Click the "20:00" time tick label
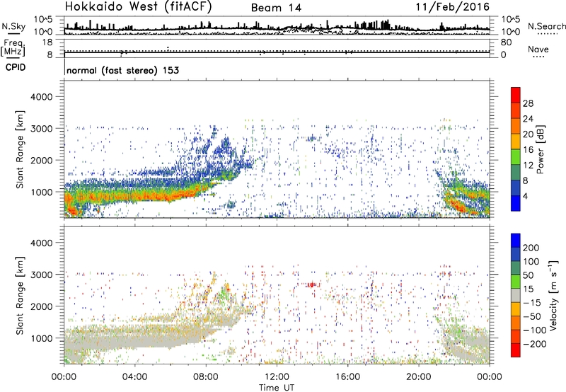 click(x=419, y=377)
